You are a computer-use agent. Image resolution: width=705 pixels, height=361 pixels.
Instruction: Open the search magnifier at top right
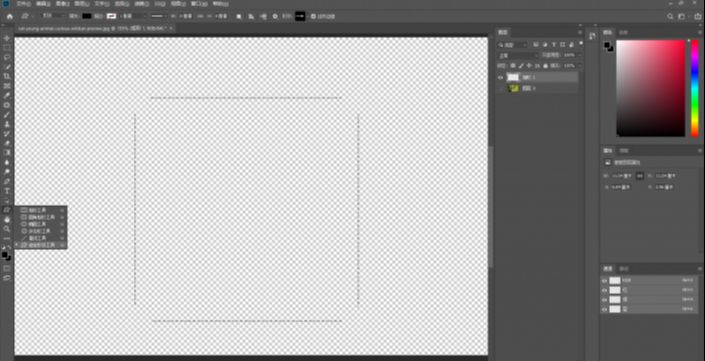[x=670, y=17]
